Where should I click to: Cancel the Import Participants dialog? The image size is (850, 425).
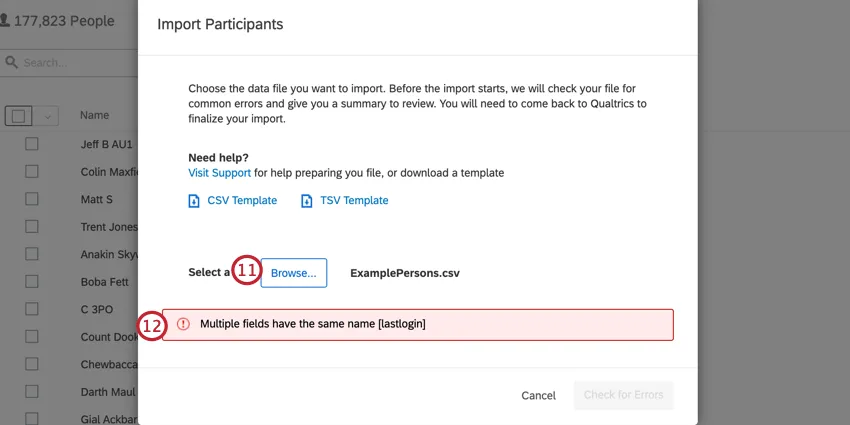coord(538,395)
